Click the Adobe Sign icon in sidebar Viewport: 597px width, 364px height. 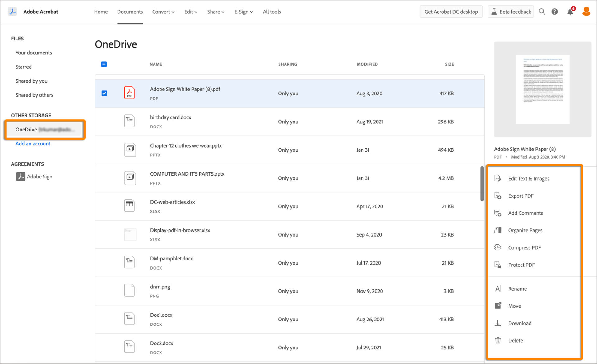(21, 177)
